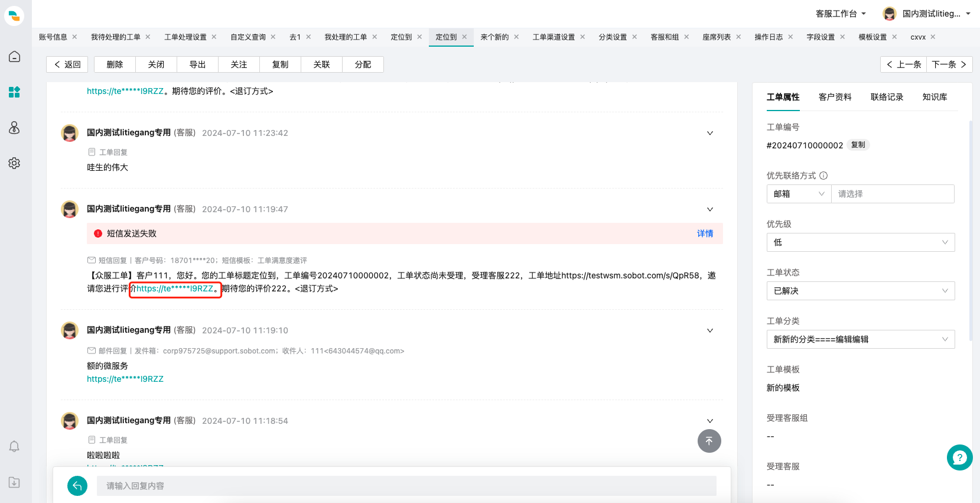Close the 客服和组 tab
The height and width of the screenshot is (503, 980).
click(x=686, y=37)
